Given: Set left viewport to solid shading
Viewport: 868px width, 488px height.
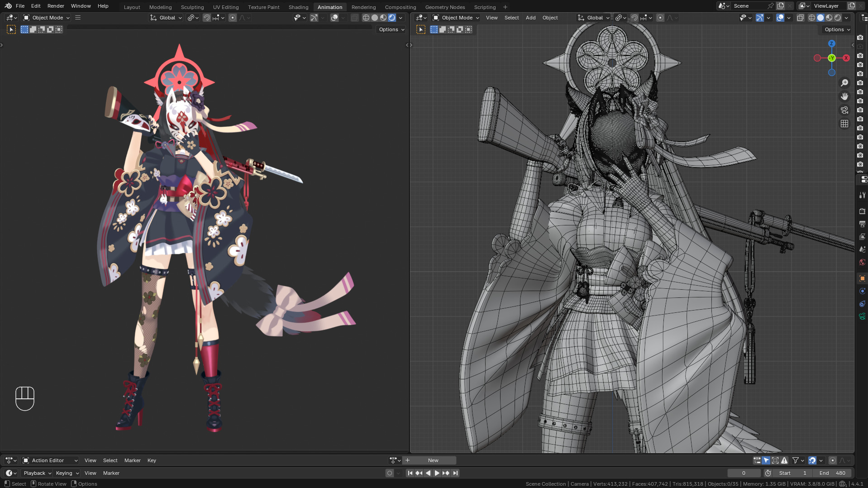Looking at the screenshot, I should (x=375, y=18).
